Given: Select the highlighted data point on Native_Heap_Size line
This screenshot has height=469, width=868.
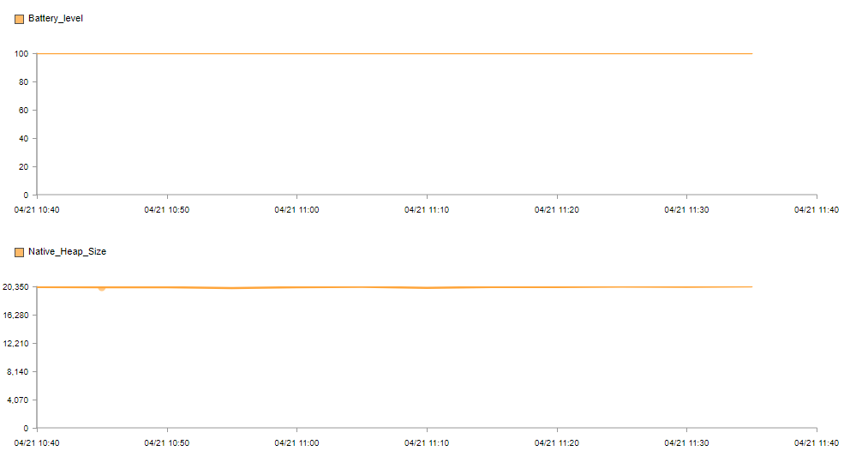Looking at the screenshot, I should (x=102, y=288).
